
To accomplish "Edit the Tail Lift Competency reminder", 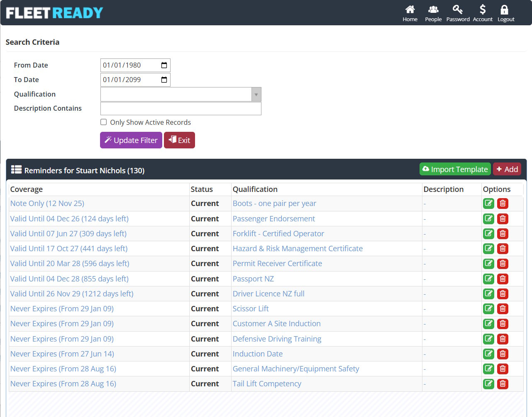I will point(489,384).
